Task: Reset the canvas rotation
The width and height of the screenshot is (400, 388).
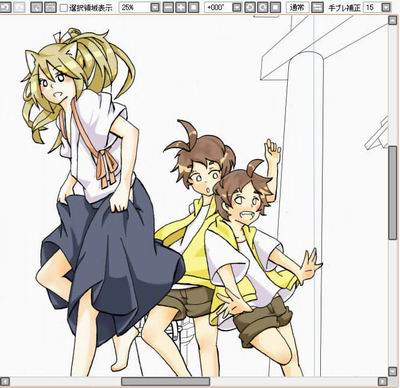Action: coord(275,7)
